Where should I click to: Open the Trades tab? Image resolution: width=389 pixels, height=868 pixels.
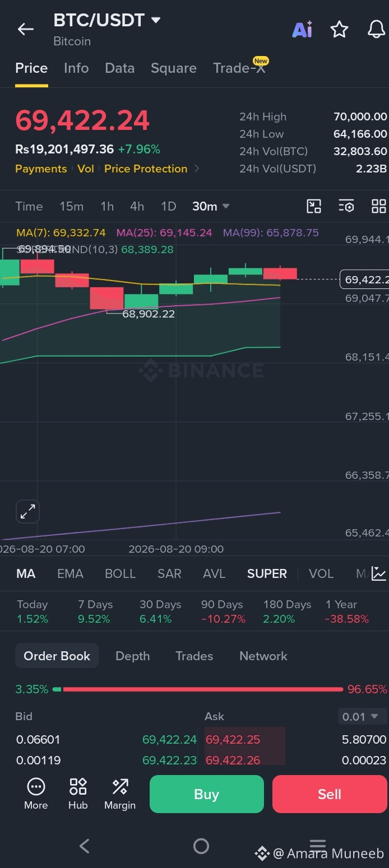pos(194,656)
